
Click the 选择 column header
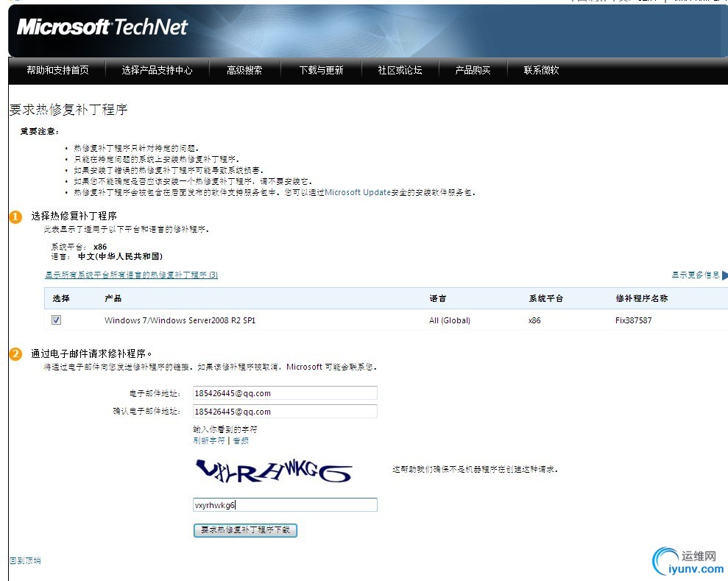point(61,298)
